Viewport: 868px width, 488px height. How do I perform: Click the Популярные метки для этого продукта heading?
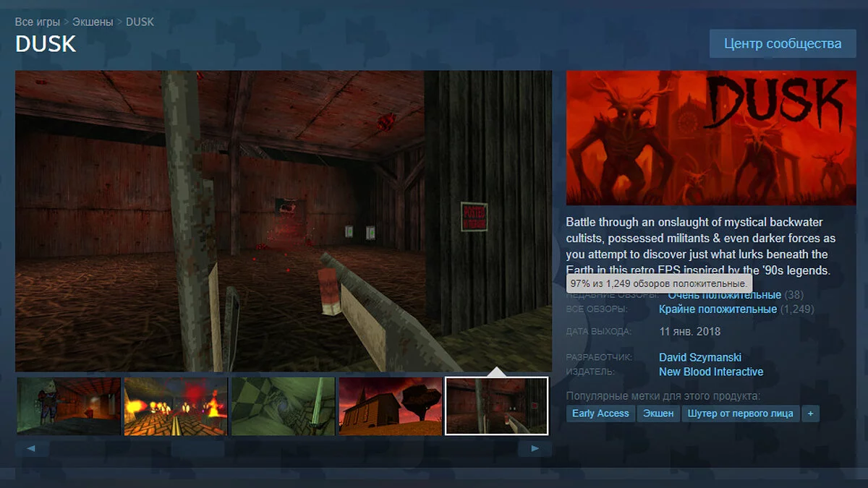pos(663,396)
